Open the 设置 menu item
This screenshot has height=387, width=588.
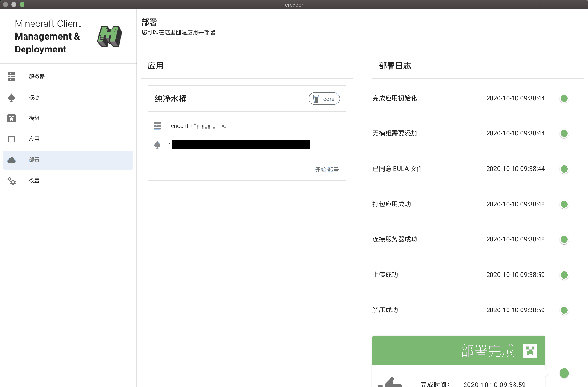(68, 181)
